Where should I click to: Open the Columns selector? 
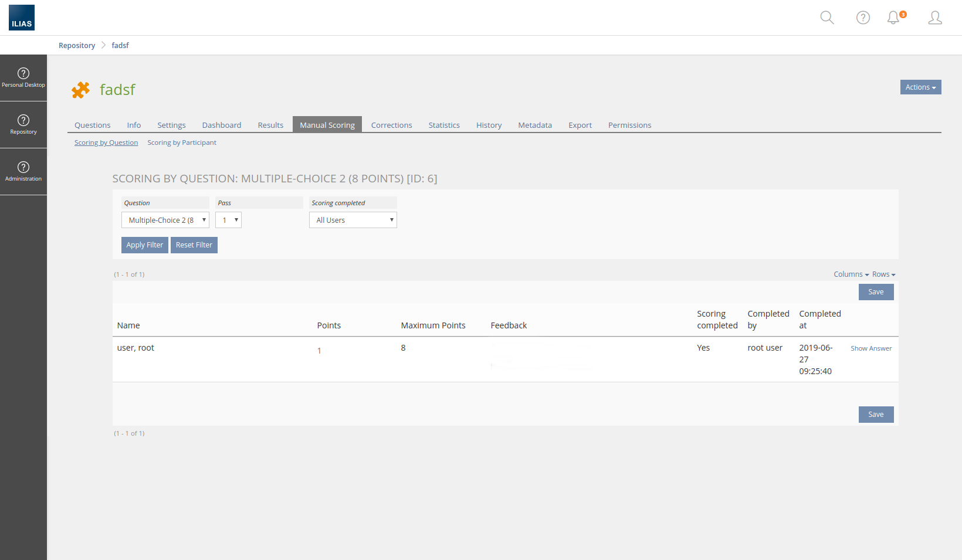tap(851, 274)
